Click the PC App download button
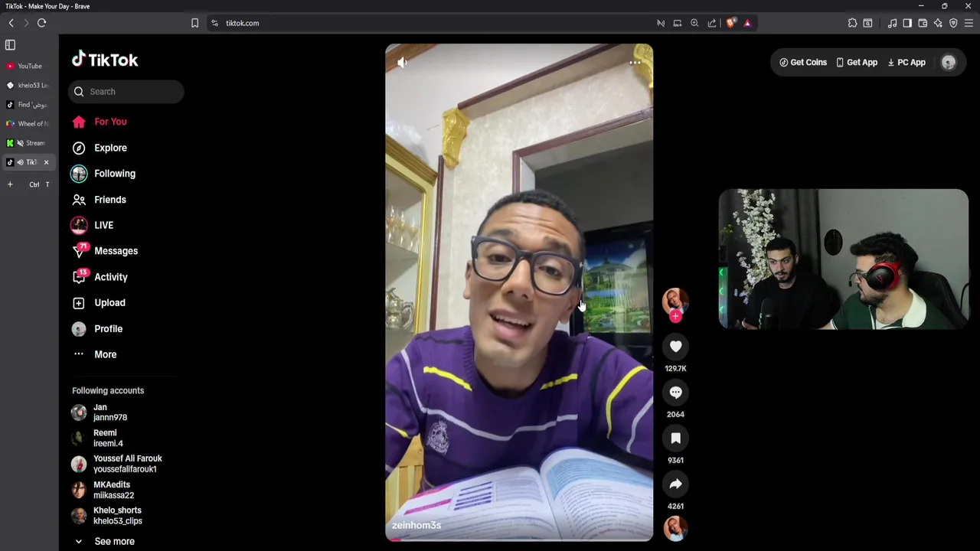This screenshot has width=980, height=551. tap(906, 63)
